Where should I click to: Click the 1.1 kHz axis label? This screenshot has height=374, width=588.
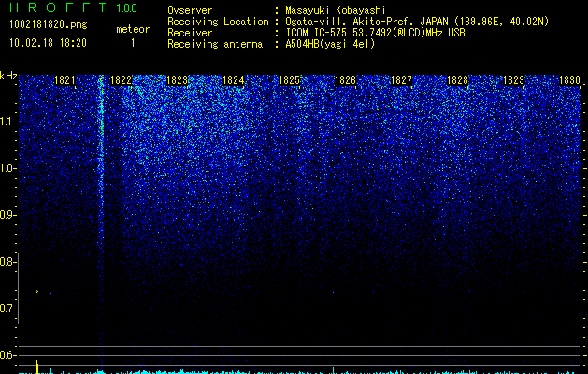(x=7, y=122)
